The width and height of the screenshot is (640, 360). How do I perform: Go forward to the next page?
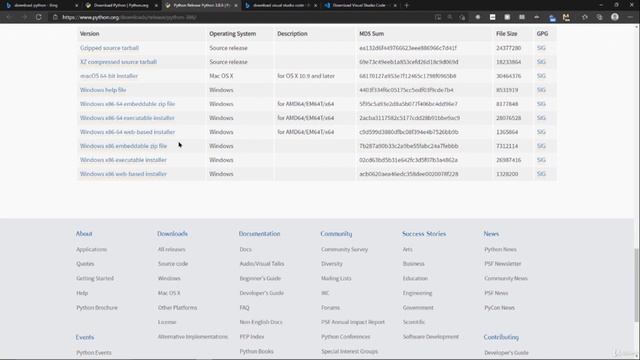(x=24, y=17)
